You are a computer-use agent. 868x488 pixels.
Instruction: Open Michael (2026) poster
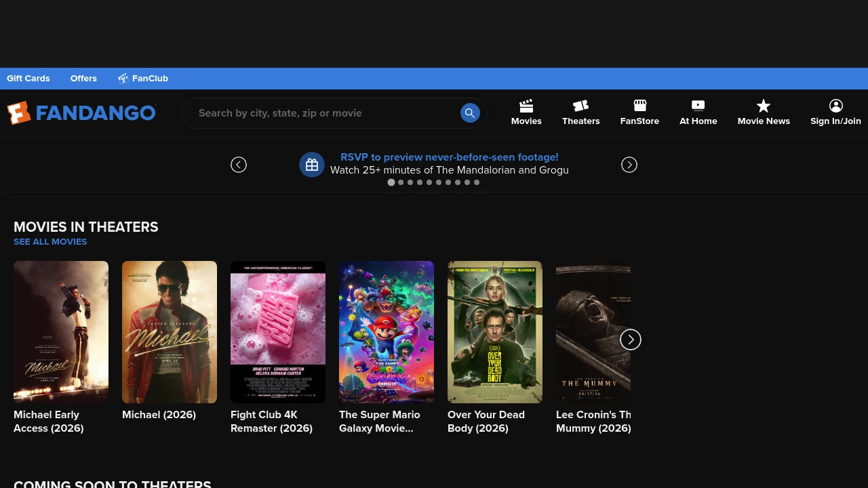170,332
